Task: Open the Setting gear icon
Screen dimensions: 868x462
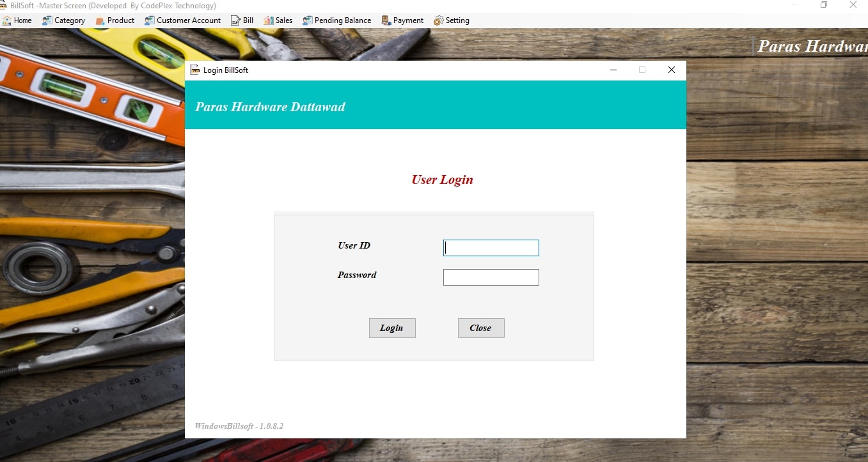Action: (x=438, y=20)
